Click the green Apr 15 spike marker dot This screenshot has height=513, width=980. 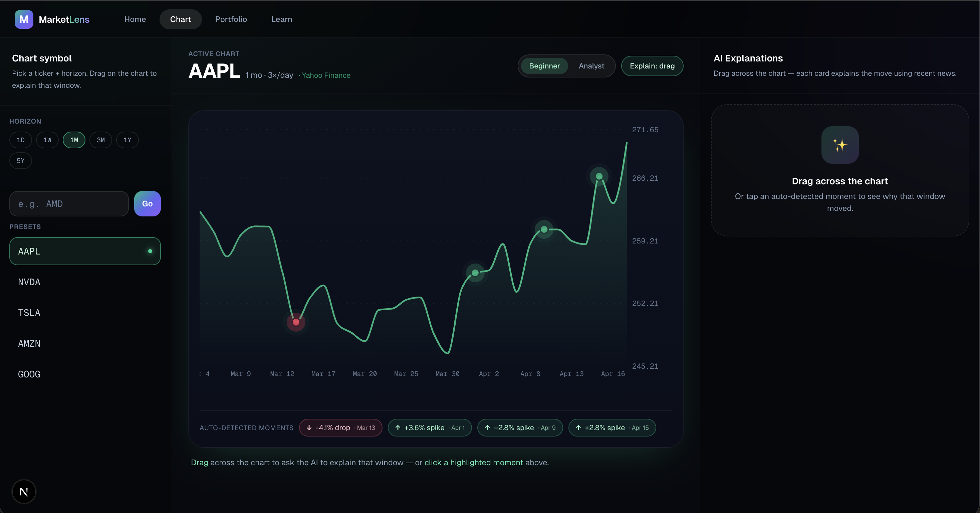[599, 176]
